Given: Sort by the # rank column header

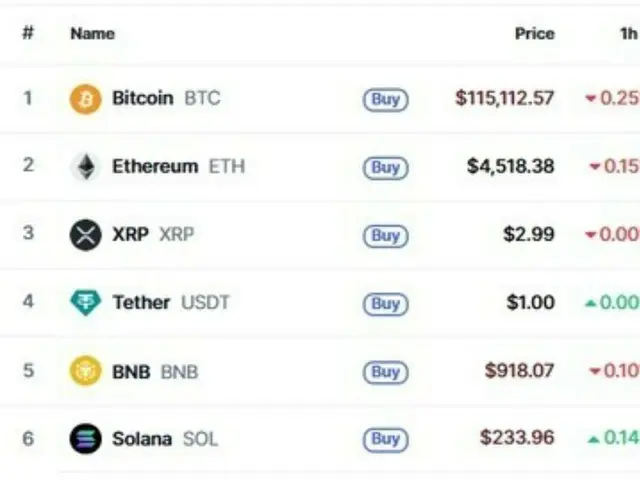Looking at the screenshot, I should point(28,34).
